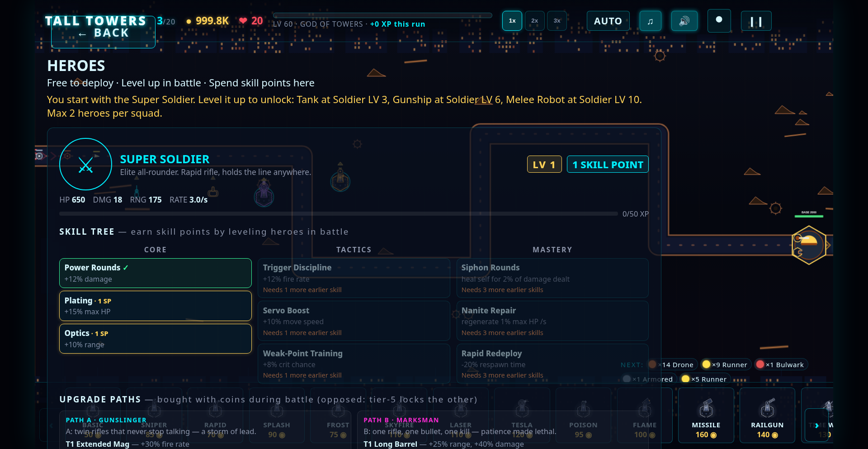Choose the RAILGUN tower card
The image size is (868, 449).
click(x=768, y=415)
